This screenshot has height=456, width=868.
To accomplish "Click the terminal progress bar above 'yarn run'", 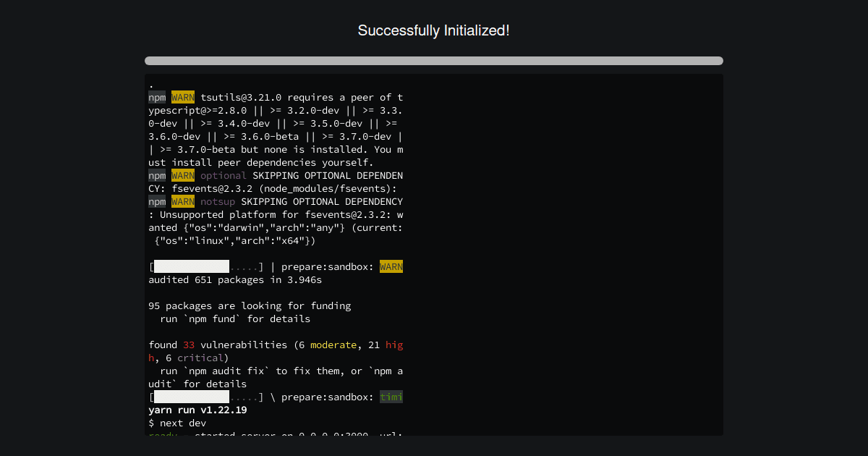I will coord(206,397).
